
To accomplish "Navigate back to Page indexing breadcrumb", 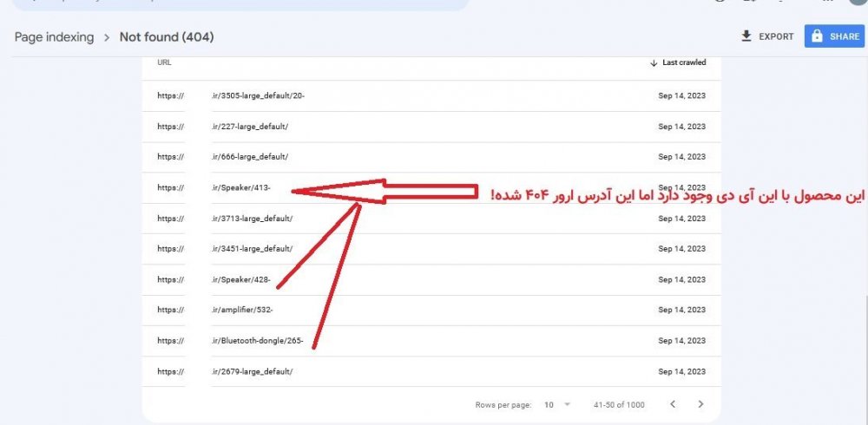I will pyautogui.click(x=54, y=37).
